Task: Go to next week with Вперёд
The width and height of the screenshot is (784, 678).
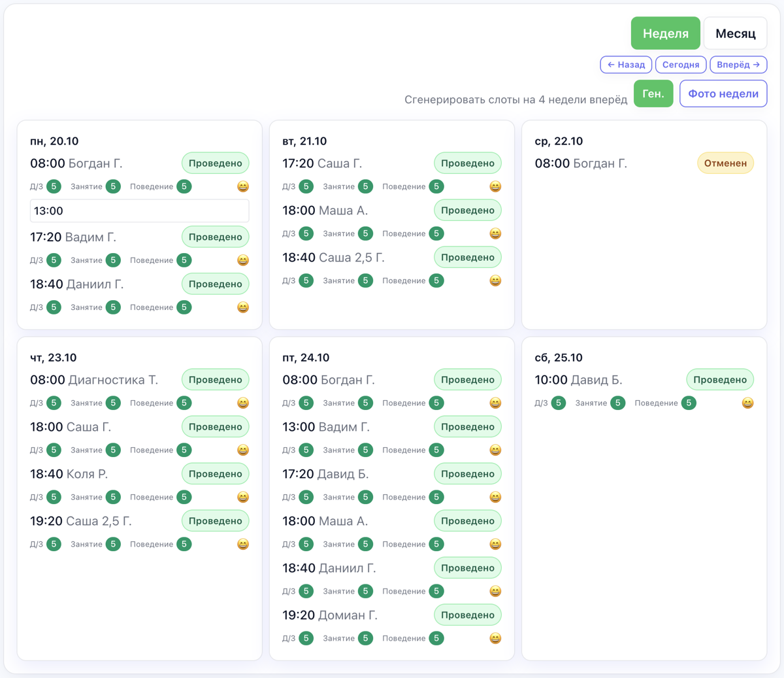Action: (738, 65)
